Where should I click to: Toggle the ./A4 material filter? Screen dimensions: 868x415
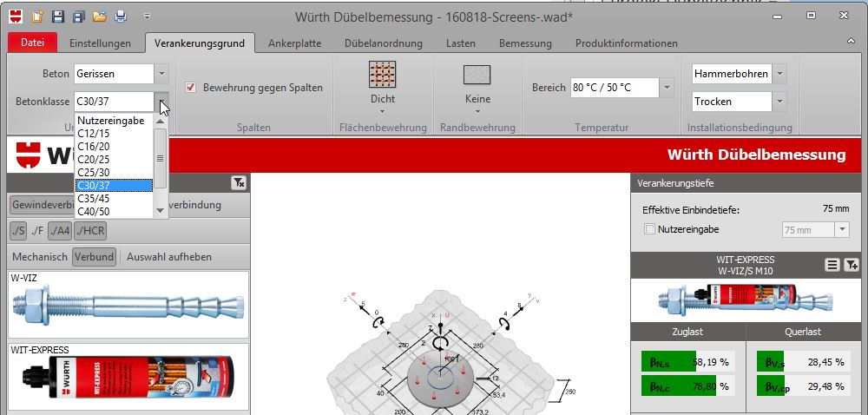pos(60,231)
